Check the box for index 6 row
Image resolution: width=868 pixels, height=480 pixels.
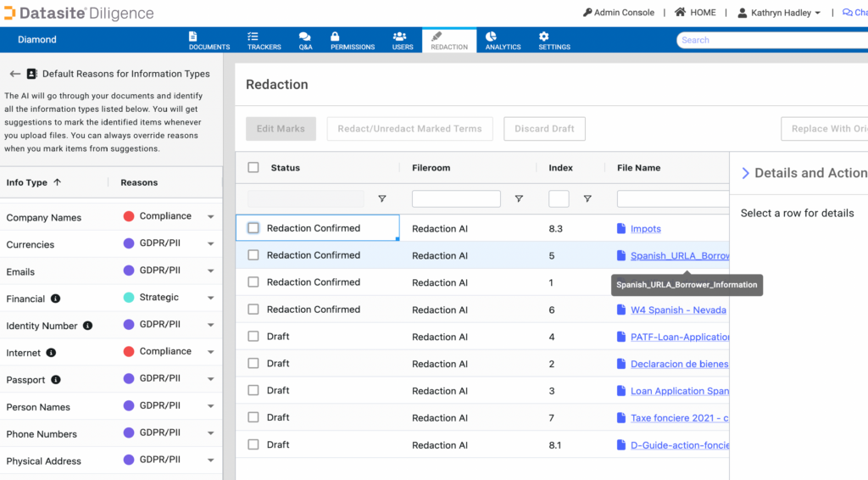click(x=253, y=309)
